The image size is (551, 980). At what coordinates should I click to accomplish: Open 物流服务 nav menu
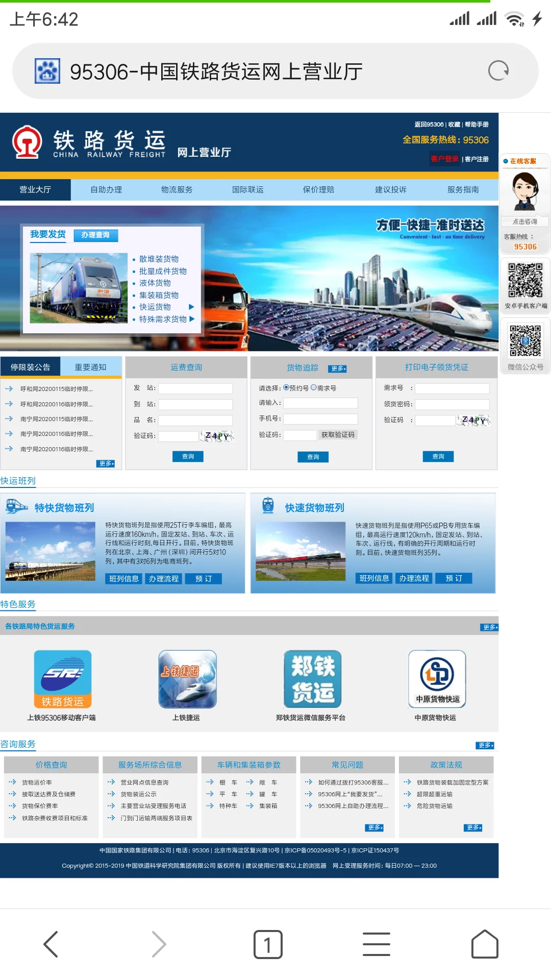click(177, 189)
